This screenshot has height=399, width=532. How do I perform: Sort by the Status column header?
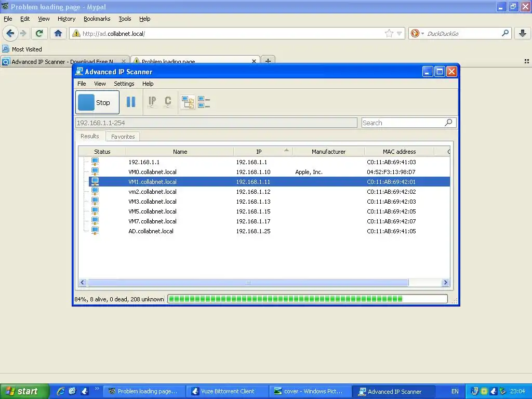(102, 152)
